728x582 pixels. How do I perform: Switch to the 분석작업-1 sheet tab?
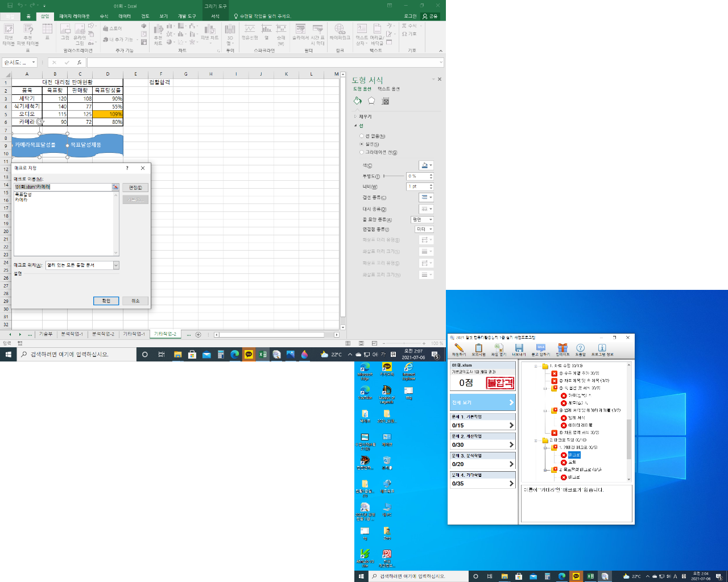coord(72,334)
